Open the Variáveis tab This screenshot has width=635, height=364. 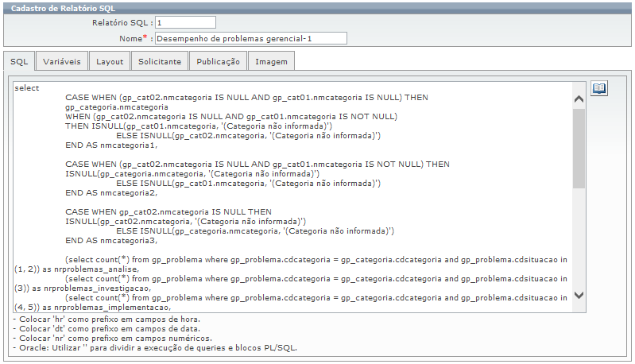61,61
